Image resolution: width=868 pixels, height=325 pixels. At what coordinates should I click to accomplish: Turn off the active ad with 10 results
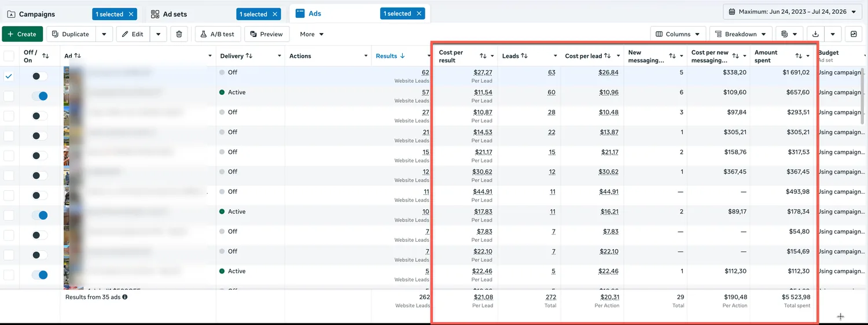click(x=39, y=215)
